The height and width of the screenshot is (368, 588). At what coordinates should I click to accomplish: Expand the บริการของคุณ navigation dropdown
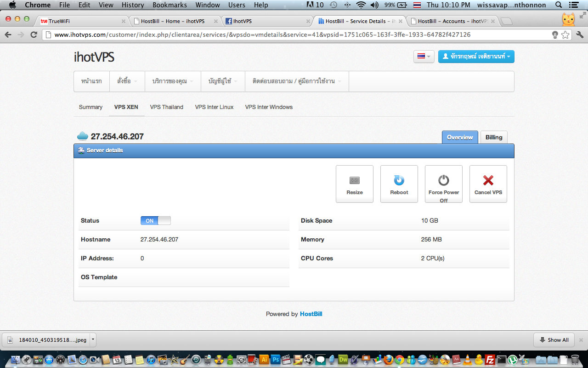(173, 81)
